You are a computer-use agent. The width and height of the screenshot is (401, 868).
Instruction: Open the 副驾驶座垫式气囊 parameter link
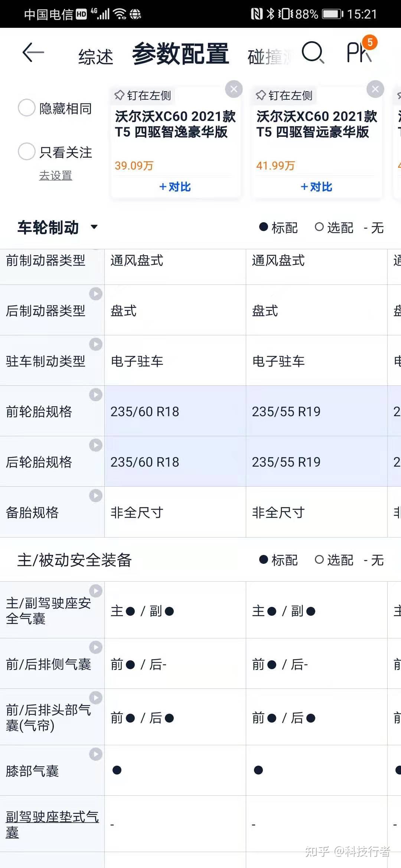52,824
